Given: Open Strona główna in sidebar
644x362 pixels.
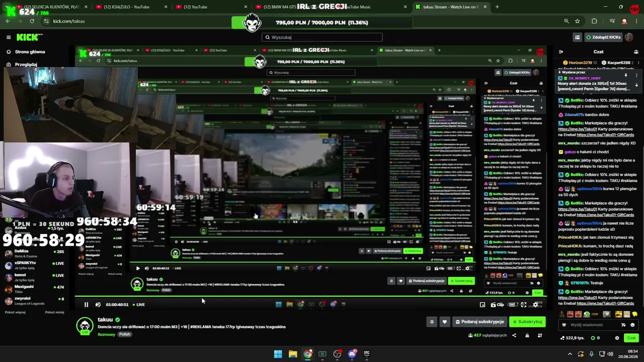Looking at the screenshot, I should (25, 52).
